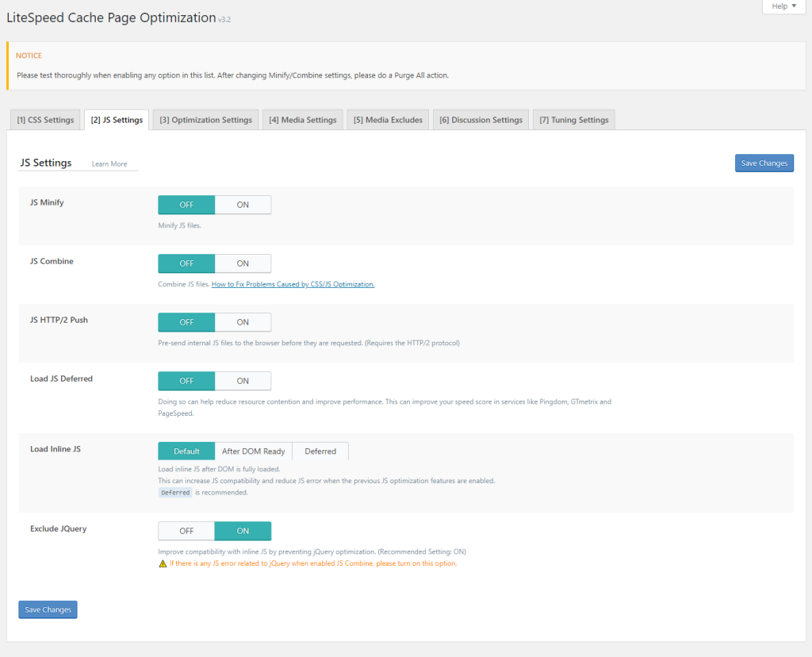Click the Learn More link
The image size is (812, 657).
click(x=109, y=164)
